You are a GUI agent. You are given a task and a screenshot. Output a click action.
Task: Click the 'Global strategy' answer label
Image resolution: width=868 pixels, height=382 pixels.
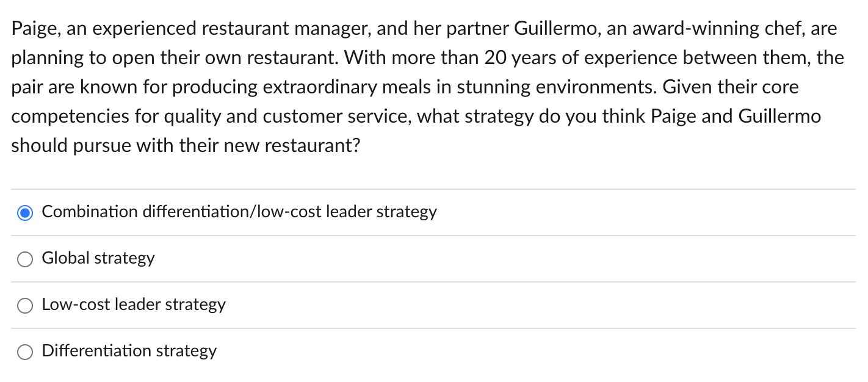[98, 258]
